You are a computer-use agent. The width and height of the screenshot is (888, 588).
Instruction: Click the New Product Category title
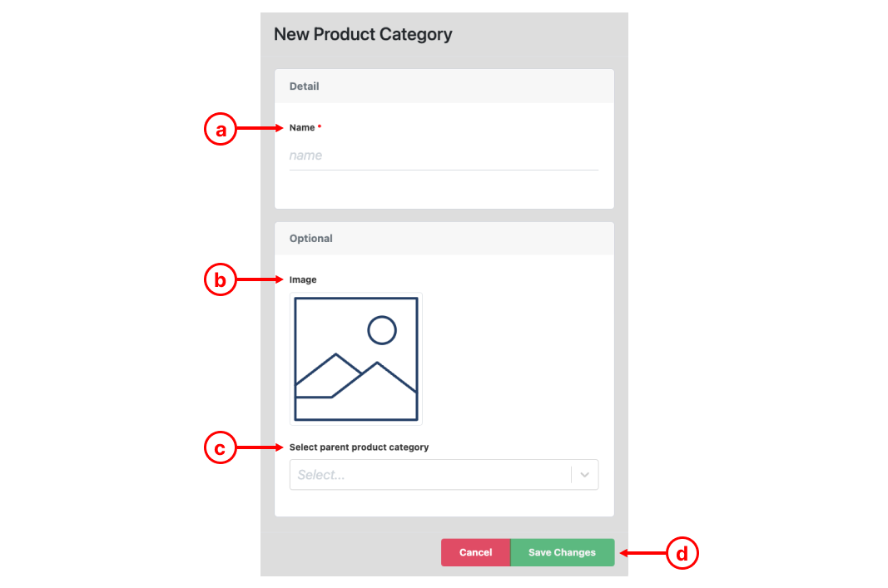coord(363,34)
